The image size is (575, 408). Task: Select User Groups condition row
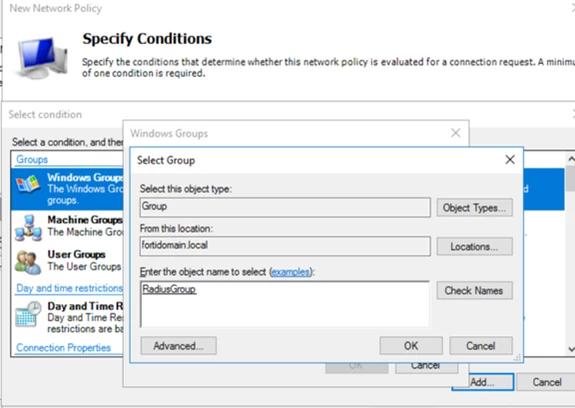tap(67, 262)
